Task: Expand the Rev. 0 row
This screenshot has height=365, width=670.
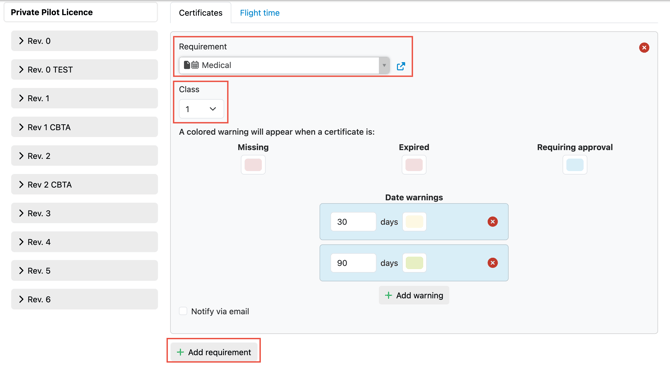Action: 84,41
